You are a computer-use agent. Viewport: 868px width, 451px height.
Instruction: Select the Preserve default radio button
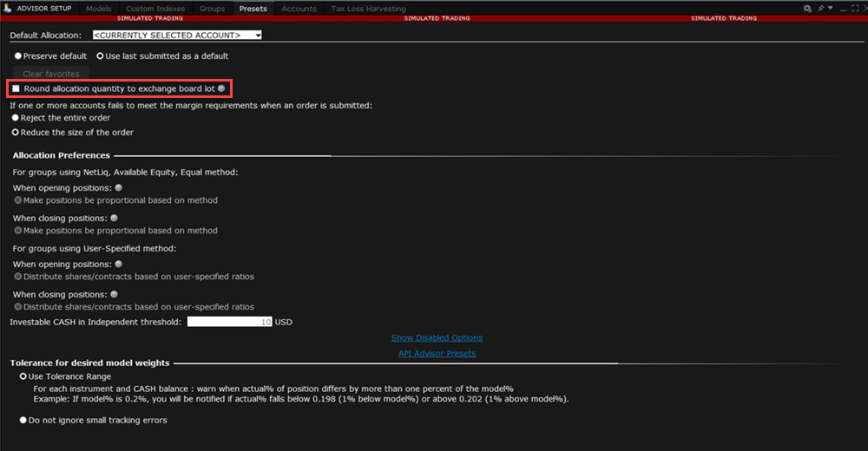16,56
